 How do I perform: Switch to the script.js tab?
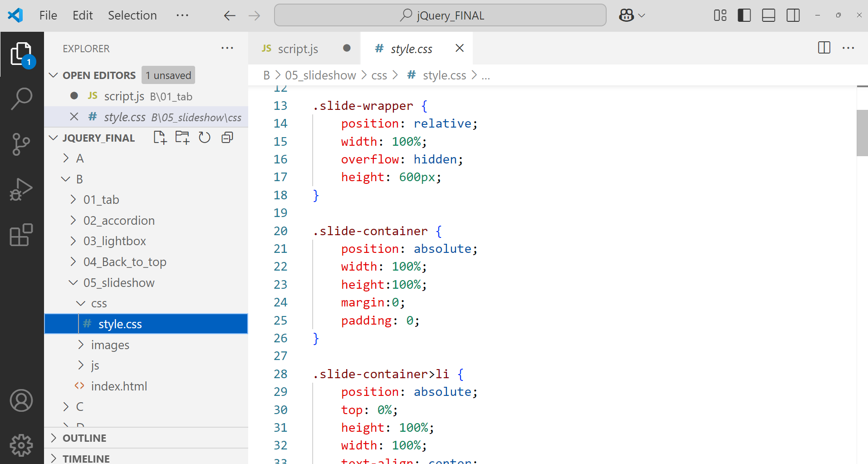pos(298,48)
